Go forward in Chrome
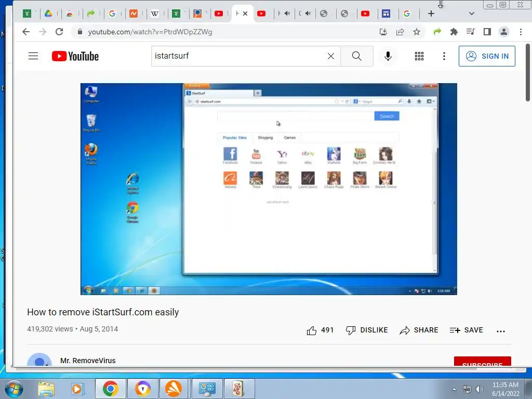Image resolution: width=532 pixels, height=399 pixels. point(43,32)
